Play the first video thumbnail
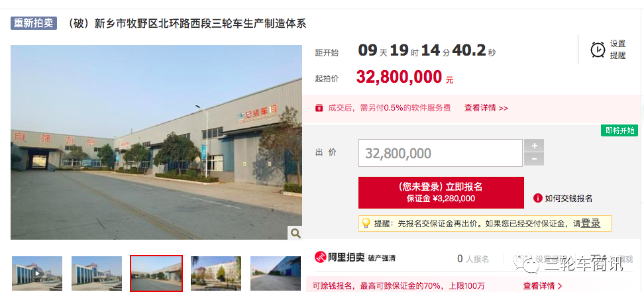 coord(37,273)
